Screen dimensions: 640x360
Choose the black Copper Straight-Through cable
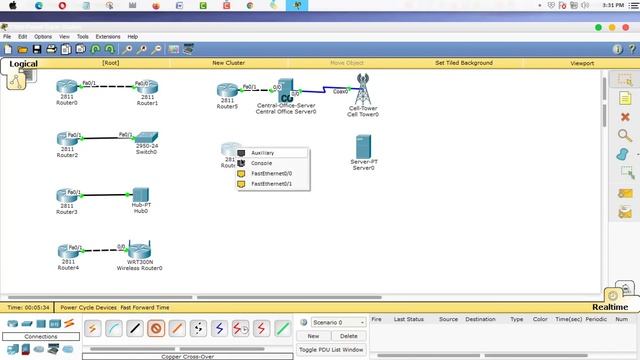coord(135,329)
